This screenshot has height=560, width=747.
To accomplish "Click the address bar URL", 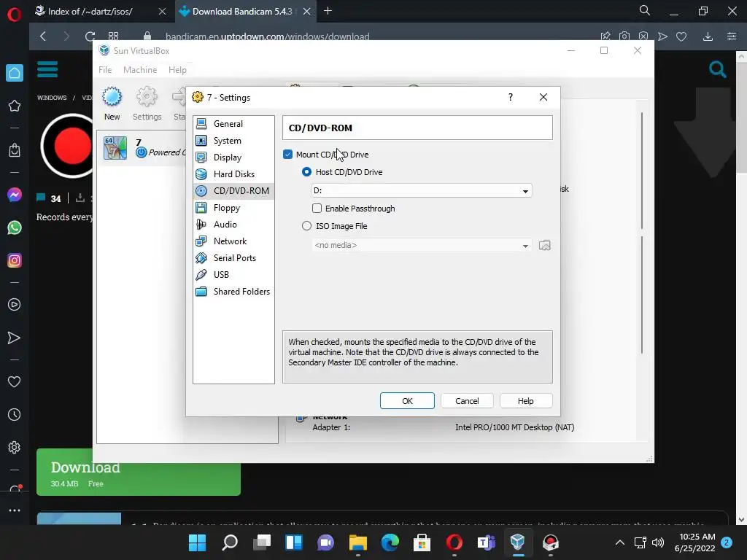I will [267, 36].
